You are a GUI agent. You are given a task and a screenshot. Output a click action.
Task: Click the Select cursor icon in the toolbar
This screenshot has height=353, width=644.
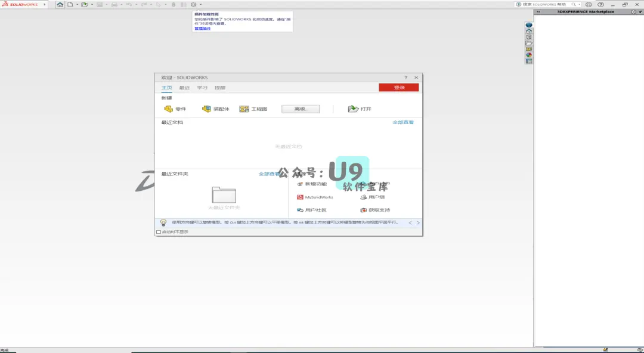(159, 5)
